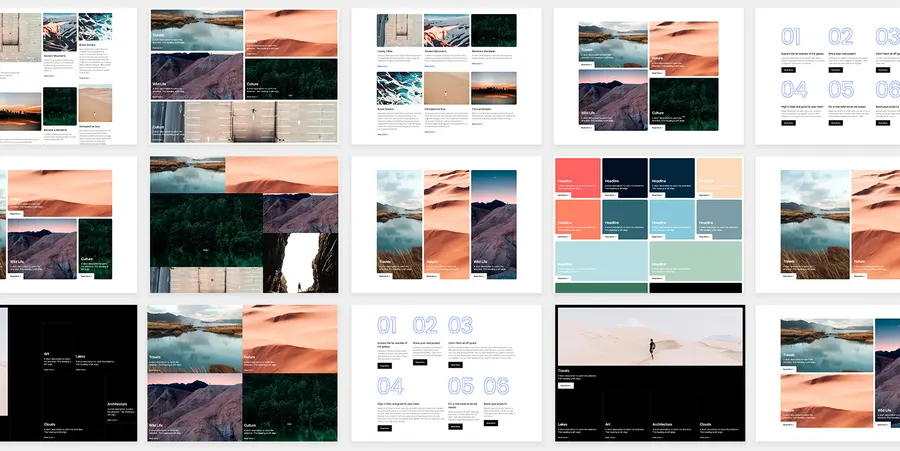This screenshot has width=900, height=451.
Task: Open the tall Nature dune photo in the three-tall-photos card
Action: (447, 224)
